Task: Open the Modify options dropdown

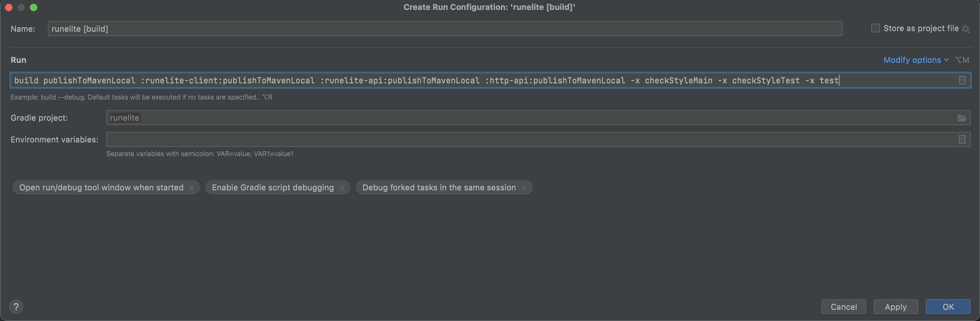Action: coord(915,60)
